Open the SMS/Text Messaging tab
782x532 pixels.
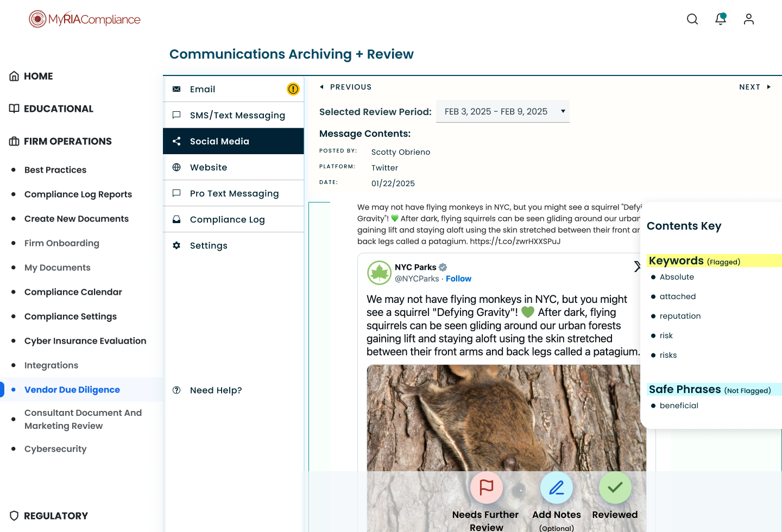click(234, 115)
